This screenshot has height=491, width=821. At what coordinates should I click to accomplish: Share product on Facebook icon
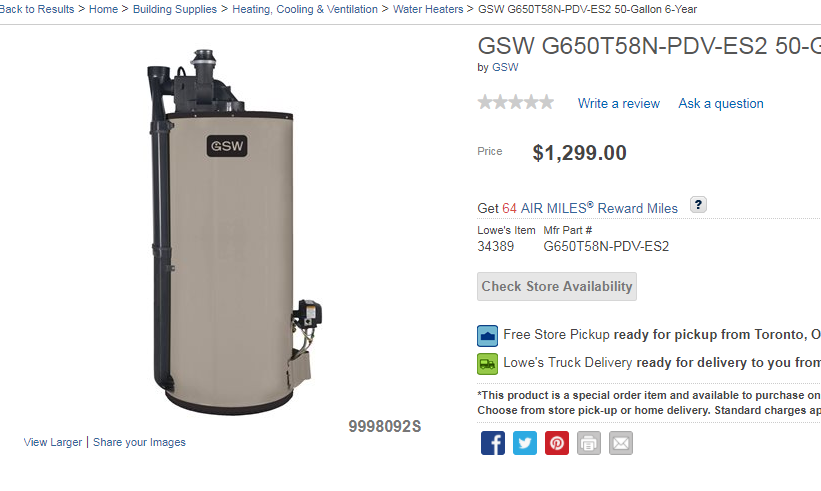[493, 443]
